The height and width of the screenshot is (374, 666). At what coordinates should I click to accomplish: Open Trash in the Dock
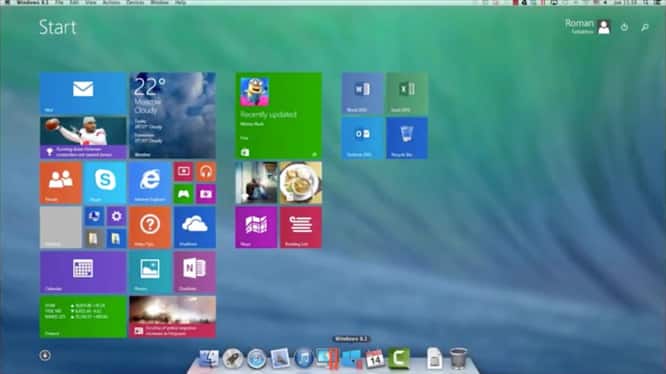(x=458, y=359)
